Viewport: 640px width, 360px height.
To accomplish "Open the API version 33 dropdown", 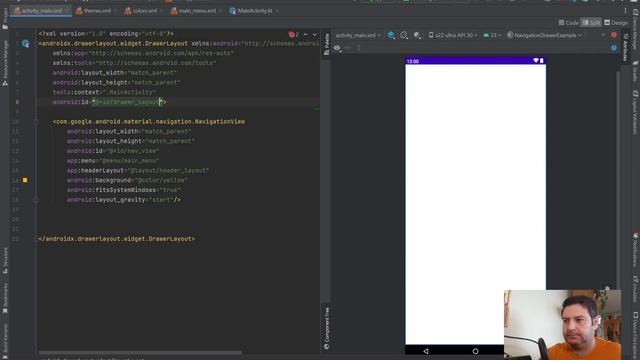I will [492, 36].
